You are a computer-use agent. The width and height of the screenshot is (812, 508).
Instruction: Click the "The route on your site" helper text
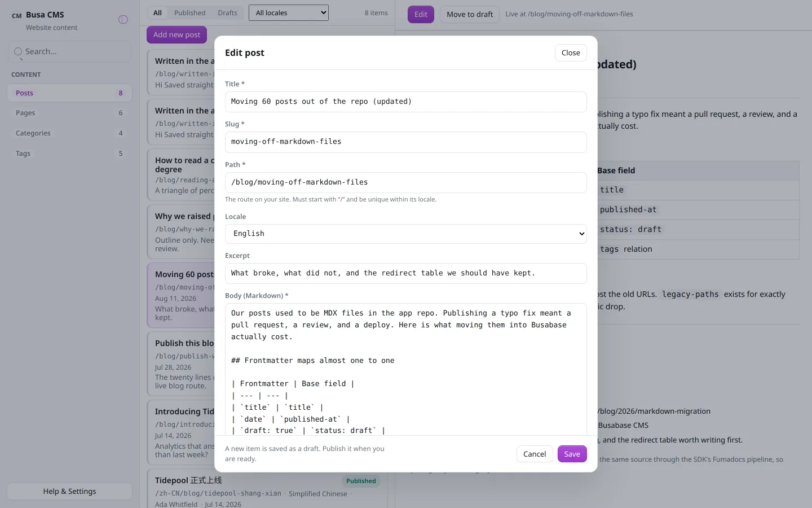(x=330, y=199)
